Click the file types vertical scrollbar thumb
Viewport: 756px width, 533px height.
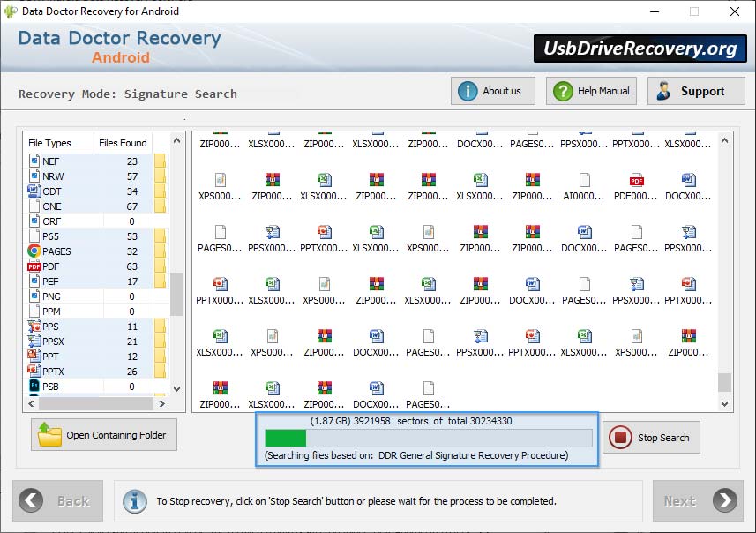177,294
